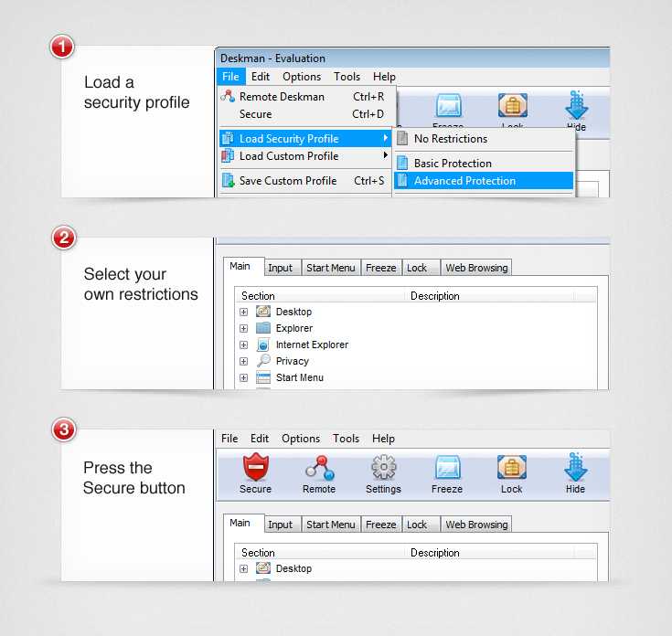Expand the Start Menu tree node
The image size is (672, 636).
point(243,377)
